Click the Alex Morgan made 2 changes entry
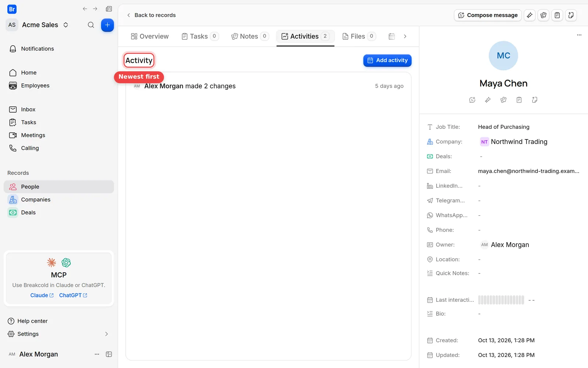Screen dimensions: 588x368 tap(268, 86)
